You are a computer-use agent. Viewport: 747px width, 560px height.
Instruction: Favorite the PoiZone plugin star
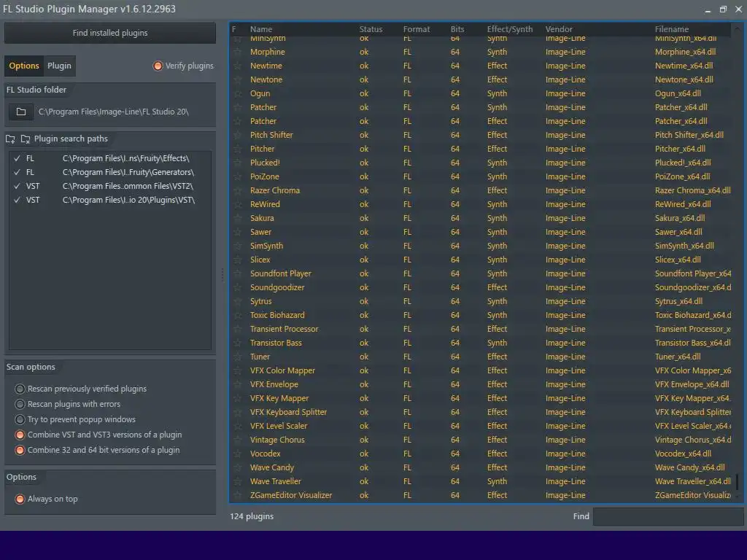(x=237, y=176)
